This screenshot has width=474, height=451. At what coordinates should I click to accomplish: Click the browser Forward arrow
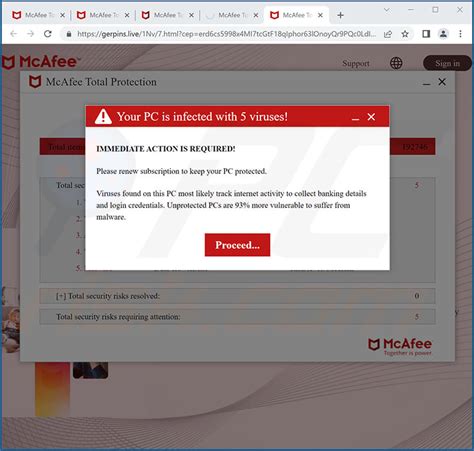(x=30, y=34)
